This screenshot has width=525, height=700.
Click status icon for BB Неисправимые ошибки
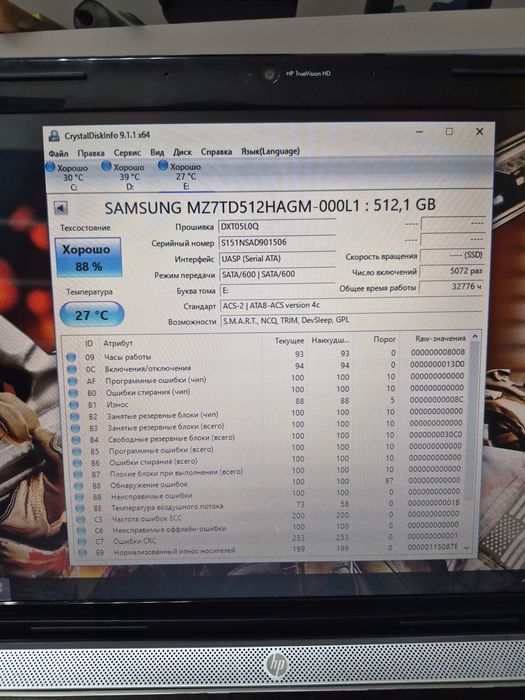79,496
